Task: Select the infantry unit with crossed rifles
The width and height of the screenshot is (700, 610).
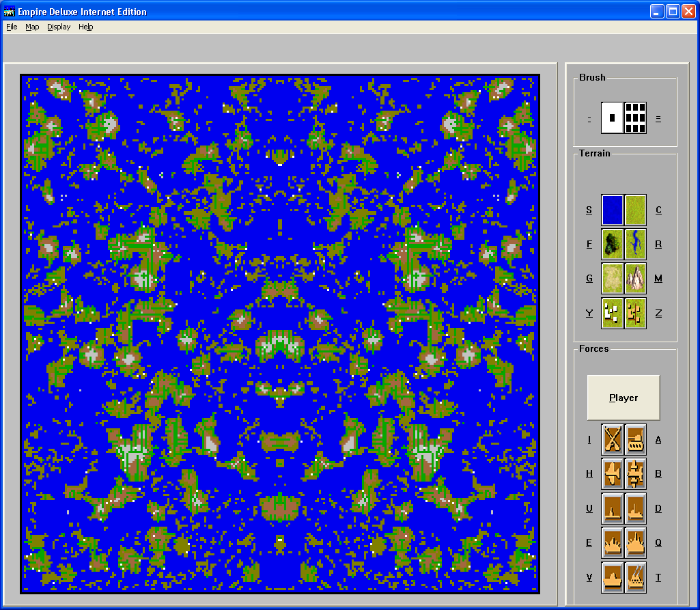Action: (x=612, y=439)
